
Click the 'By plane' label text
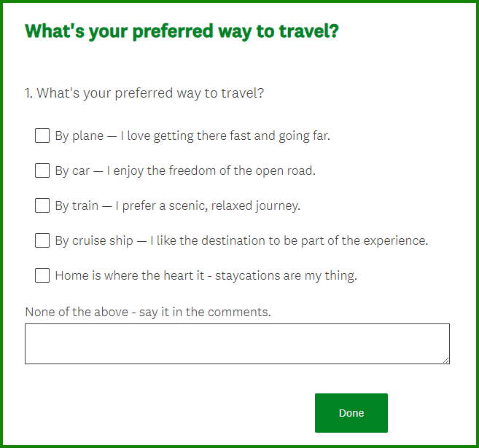79,135
